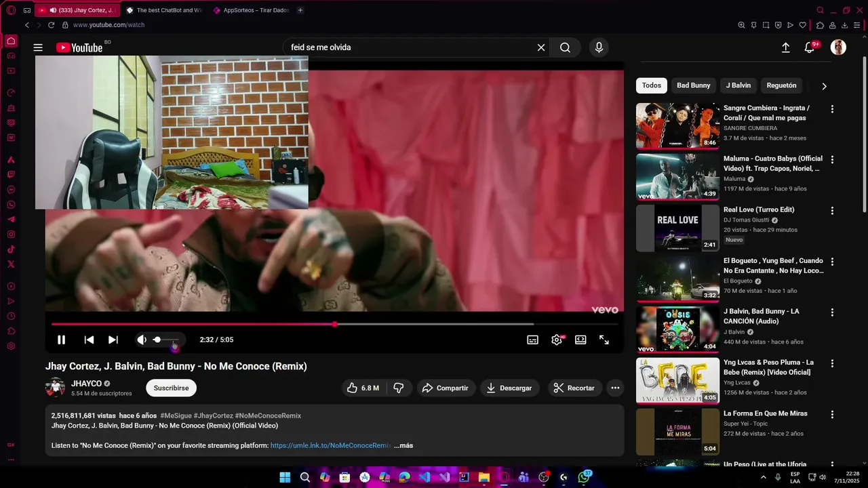
Task: Open the upload video icon
Action: pyautogui.click(x=785, y=47)
